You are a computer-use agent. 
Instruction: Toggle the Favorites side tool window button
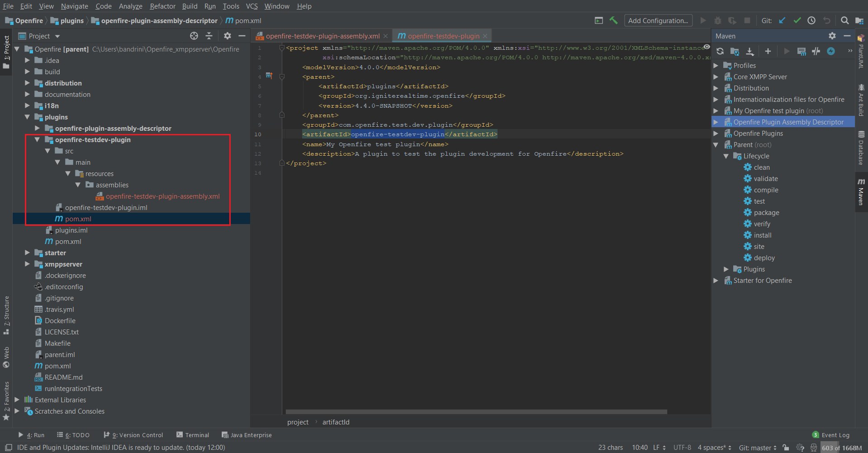[x=6, y=401]
